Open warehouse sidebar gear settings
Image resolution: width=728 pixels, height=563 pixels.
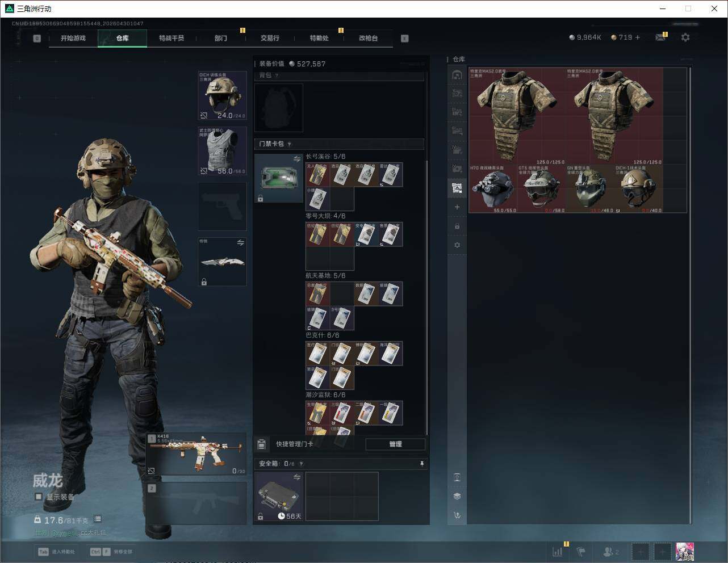pos(457,245)
